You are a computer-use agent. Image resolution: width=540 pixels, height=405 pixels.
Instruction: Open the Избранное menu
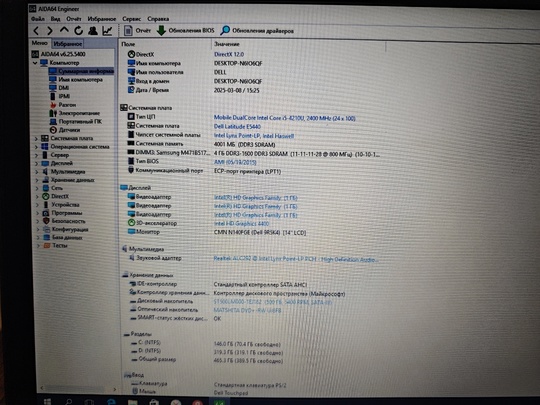pos(102,19)
